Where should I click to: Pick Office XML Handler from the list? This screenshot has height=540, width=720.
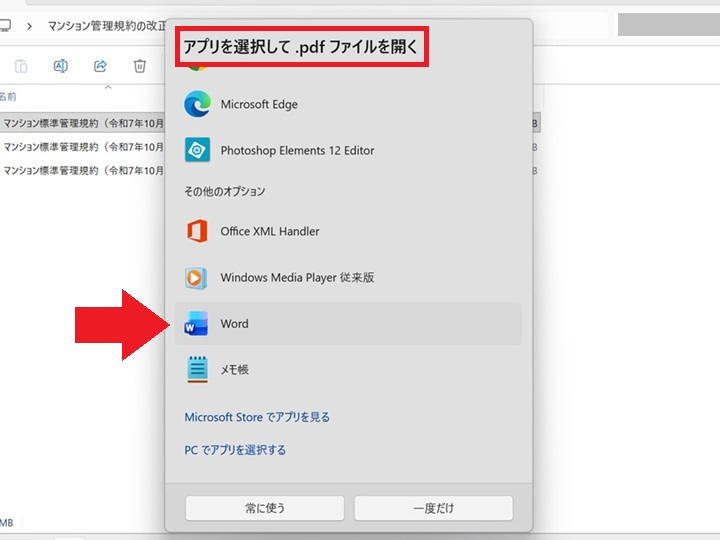[x=348, y=231]
